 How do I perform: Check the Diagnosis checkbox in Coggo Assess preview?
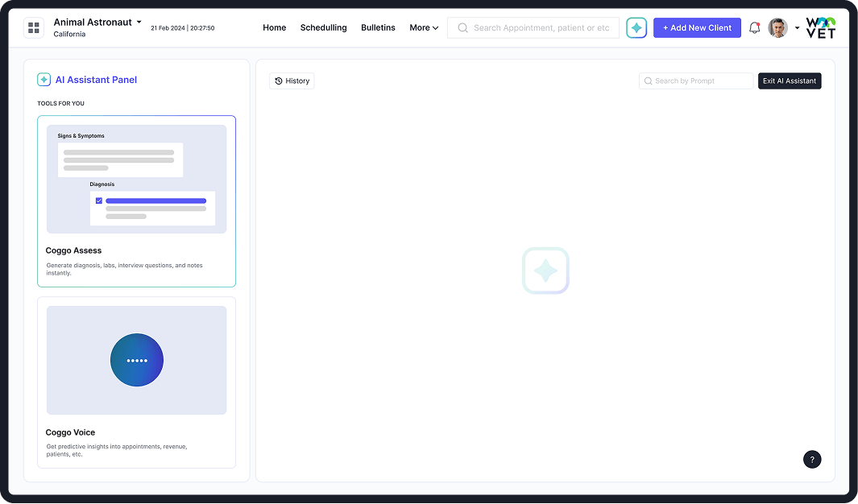point(98,200)
